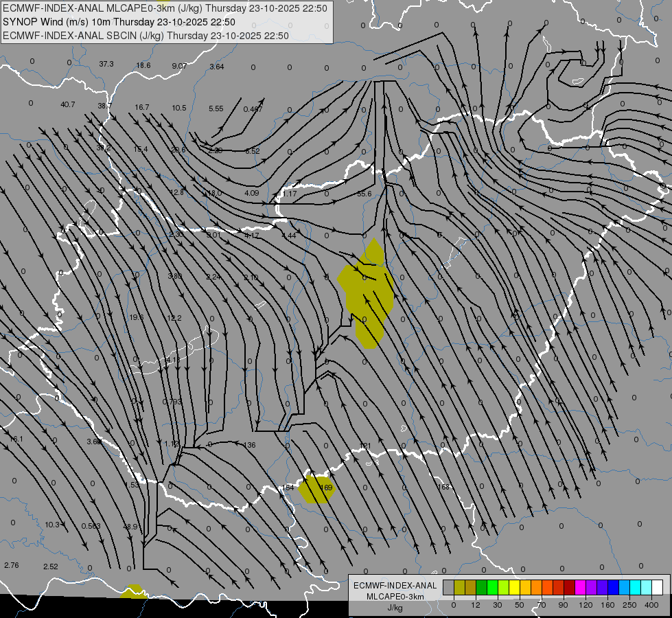Click the 9.07 grid value
The height and width of the screenshot is (618, 672).
179,66
